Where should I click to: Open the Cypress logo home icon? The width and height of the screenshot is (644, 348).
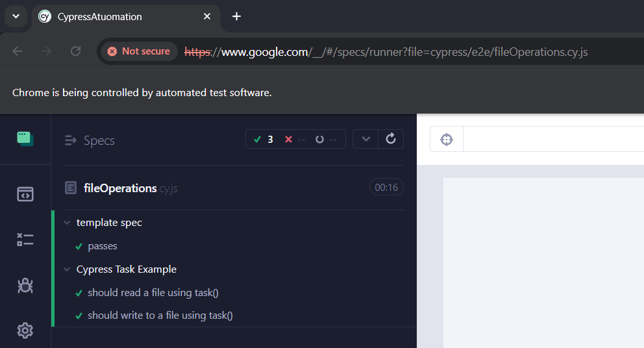(x=25, y=139)
